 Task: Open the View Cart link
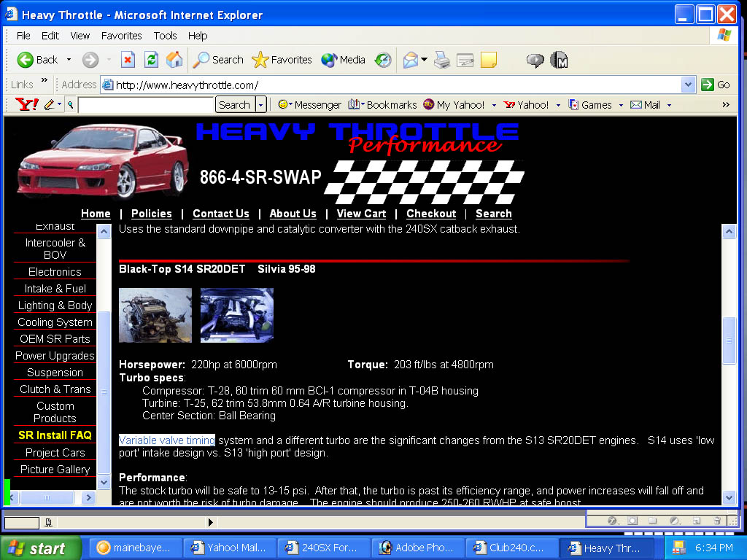pos(361,214)
